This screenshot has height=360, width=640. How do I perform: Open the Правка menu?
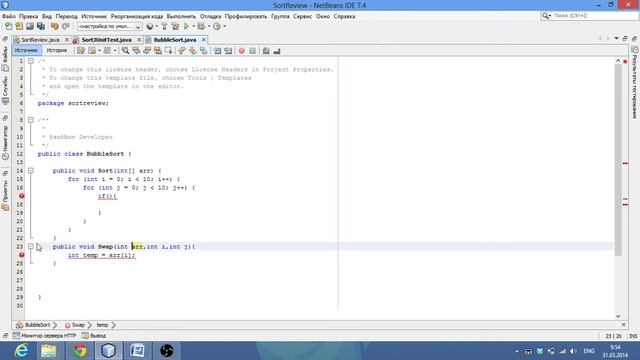[28, 16]
